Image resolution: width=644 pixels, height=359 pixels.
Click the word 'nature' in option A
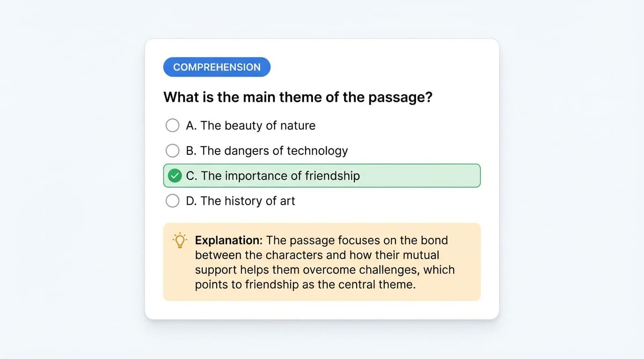point(298,126)
